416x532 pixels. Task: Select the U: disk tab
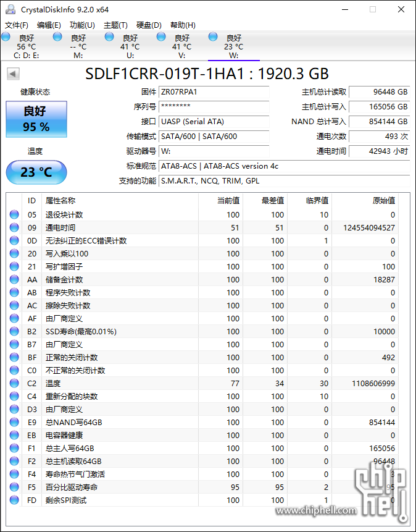[x=130, y=46]
